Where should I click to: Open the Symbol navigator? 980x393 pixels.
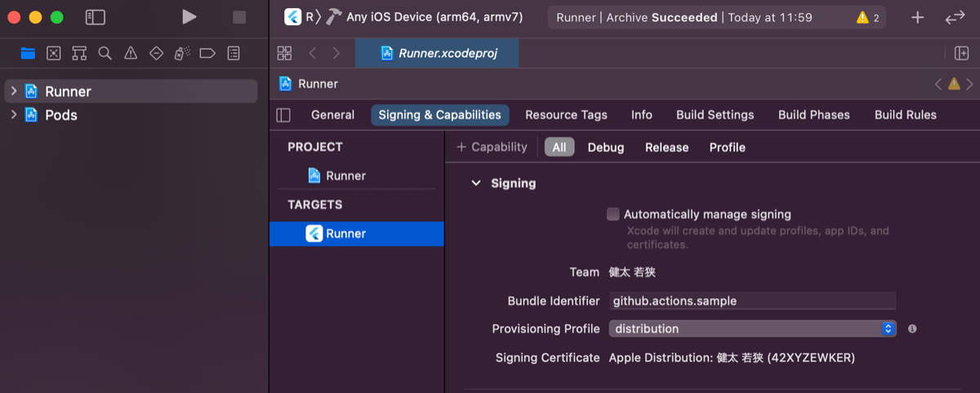[79, 53]
